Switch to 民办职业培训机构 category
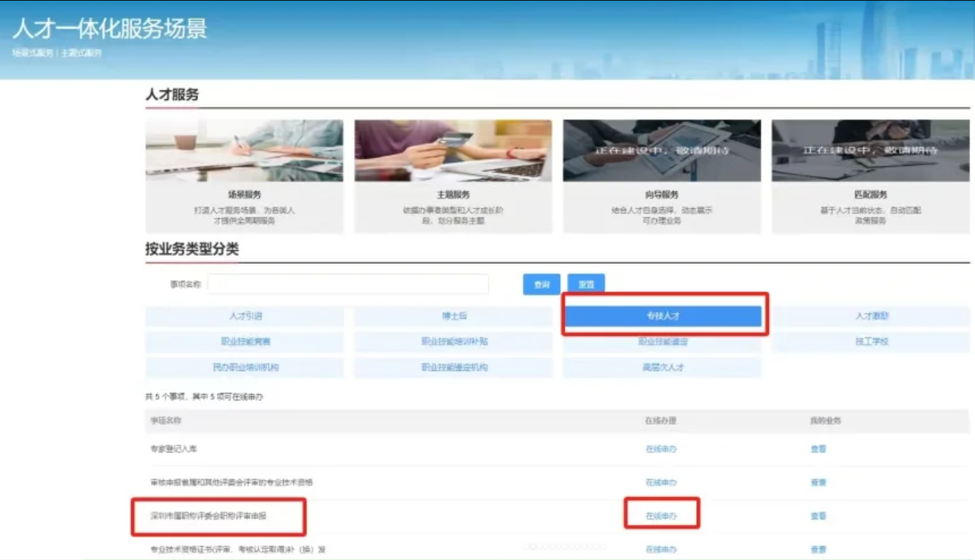This screenshot has width=975, height=560. 245,367
